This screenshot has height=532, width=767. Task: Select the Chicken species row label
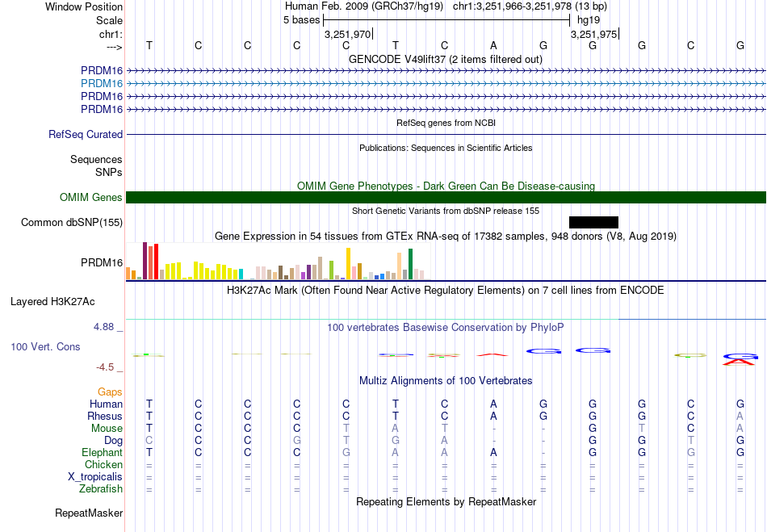point(103,464)
